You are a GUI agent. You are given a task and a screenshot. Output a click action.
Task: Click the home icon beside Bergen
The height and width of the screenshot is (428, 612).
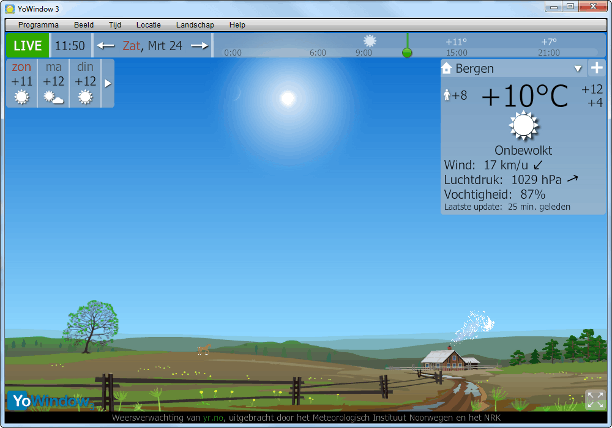(x=447, y=70)
